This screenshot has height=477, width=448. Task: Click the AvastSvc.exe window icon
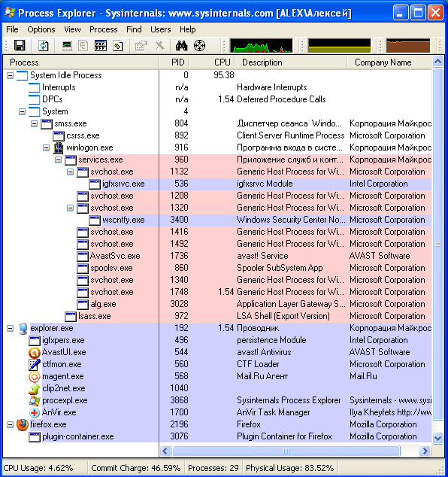[83, 256]
